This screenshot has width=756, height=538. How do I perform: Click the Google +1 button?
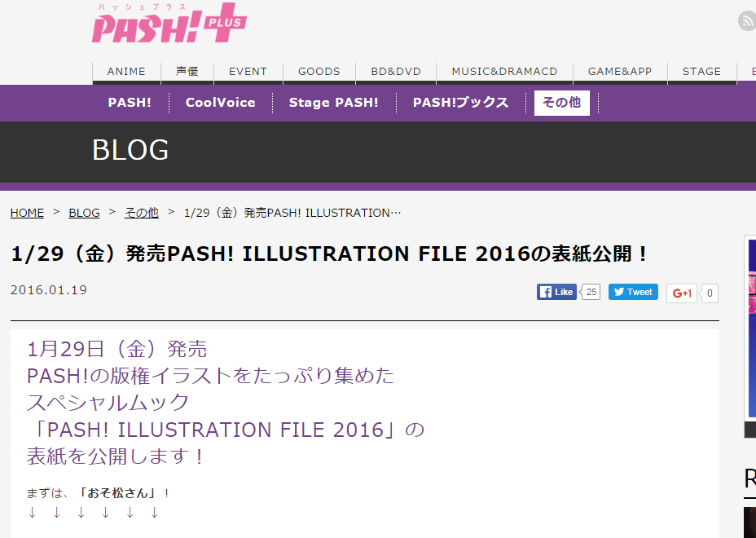682,293
